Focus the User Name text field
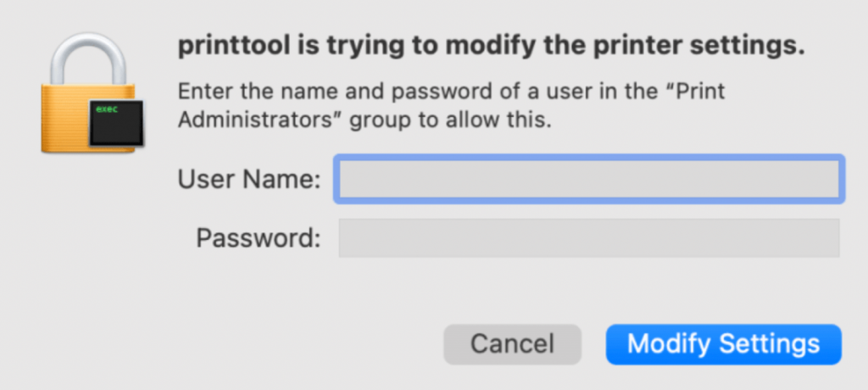868x390 pixels. (589, 179)
